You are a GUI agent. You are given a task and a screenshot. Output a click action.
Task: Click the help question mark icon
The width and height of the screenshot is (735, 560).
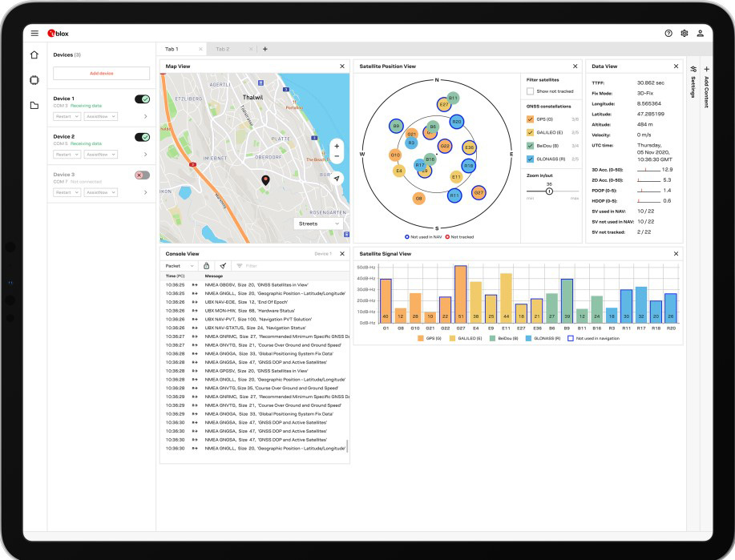click(x=668, y=34)
